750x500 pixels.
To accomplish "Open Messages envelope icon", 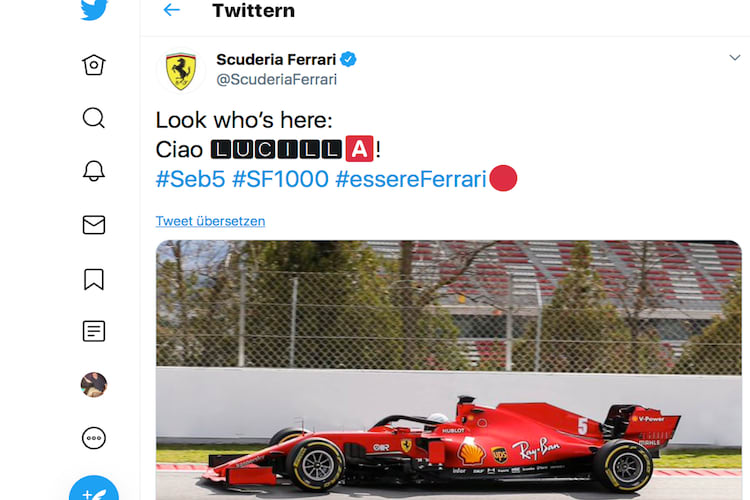I will tap(94, 225).
